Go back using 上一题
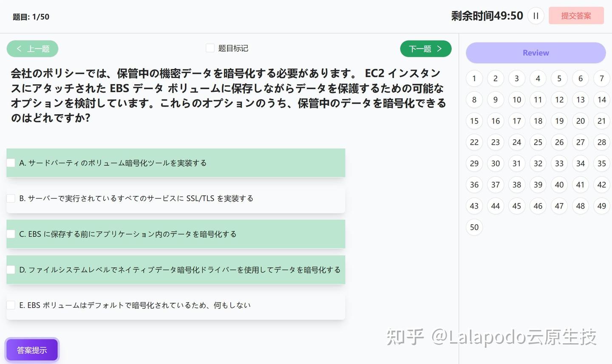 click(32, 48)
